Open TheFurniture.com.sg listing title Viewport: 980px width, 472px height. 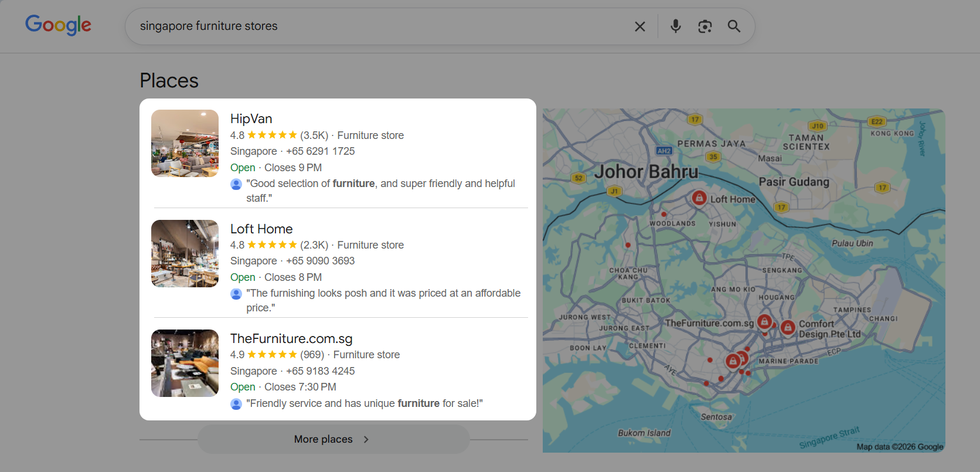point(291,338)
